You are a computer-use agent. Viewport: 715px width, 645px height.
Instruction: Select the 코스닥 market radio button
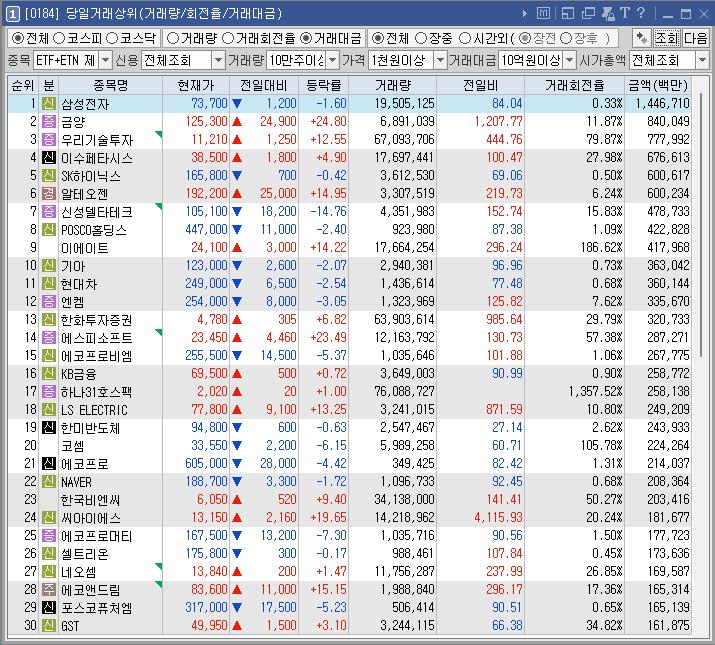tap(112, 38)
